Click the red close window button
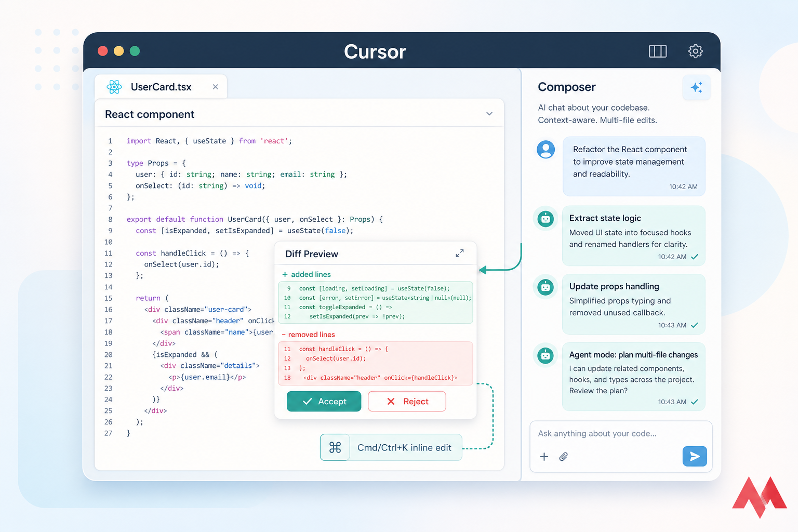 click(x=103, y=51)
